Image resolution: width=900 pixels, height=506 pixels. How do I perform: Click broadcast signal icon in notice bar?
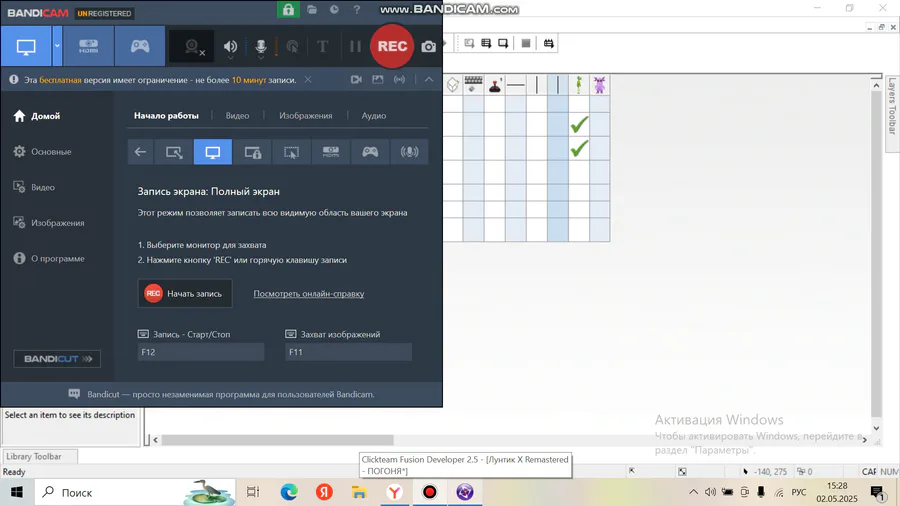pos(399,80)
